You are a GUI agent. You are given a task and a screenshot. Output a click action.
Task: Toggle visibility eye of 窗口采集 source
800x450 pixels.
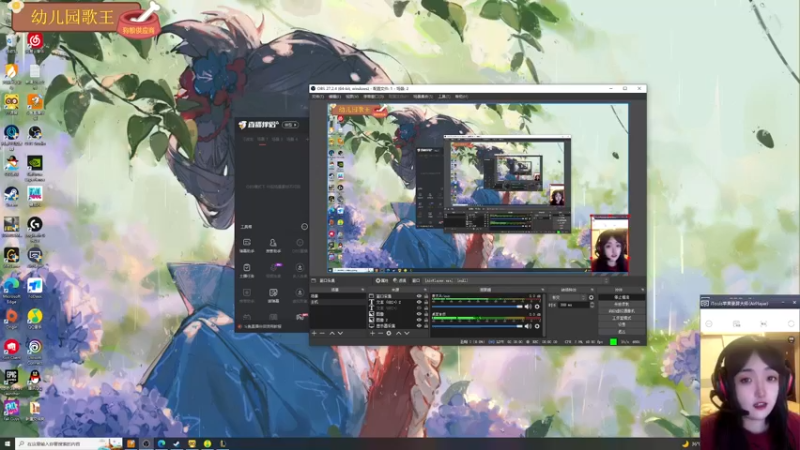coord(419,296)
